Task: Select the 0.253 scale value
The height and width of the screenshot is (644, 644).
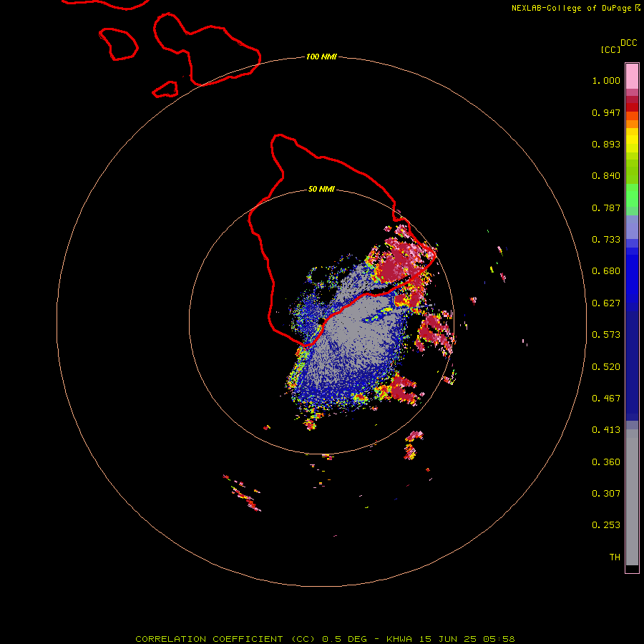Action: [x=606, y=525]
